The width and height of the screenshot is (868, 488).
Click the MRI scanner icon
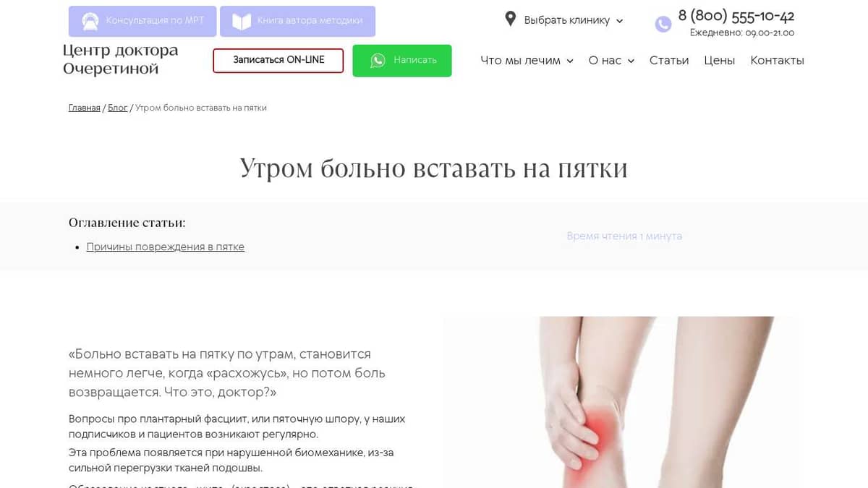(90, 21)
